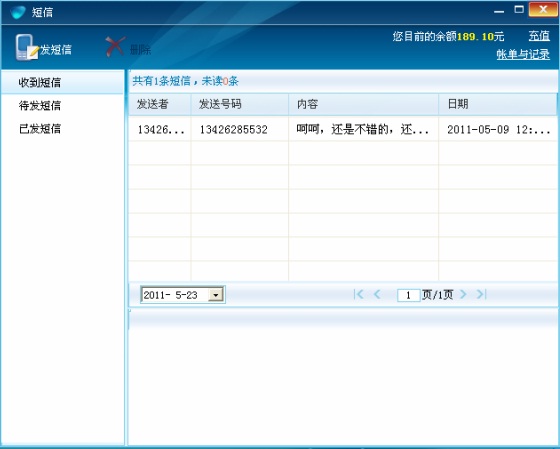Go to previous page arrow icon
This screenshot has width=560, height=449.
(377, 294)
